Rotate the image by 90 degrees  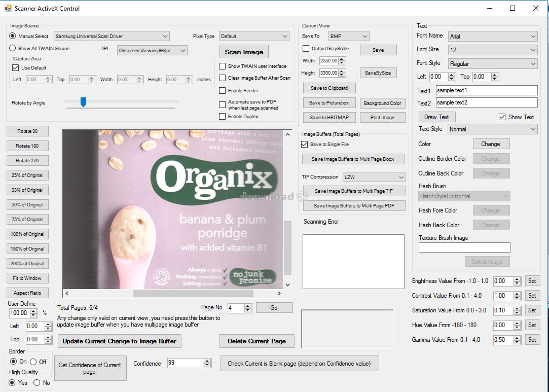27,131
